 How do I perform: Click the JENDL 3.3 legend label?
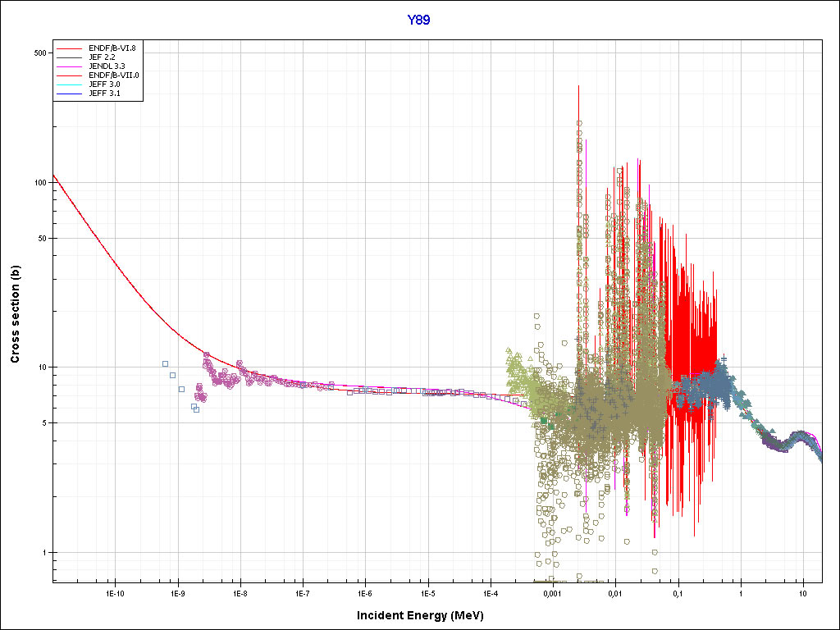pyautogui.click(x=109, y=66)
